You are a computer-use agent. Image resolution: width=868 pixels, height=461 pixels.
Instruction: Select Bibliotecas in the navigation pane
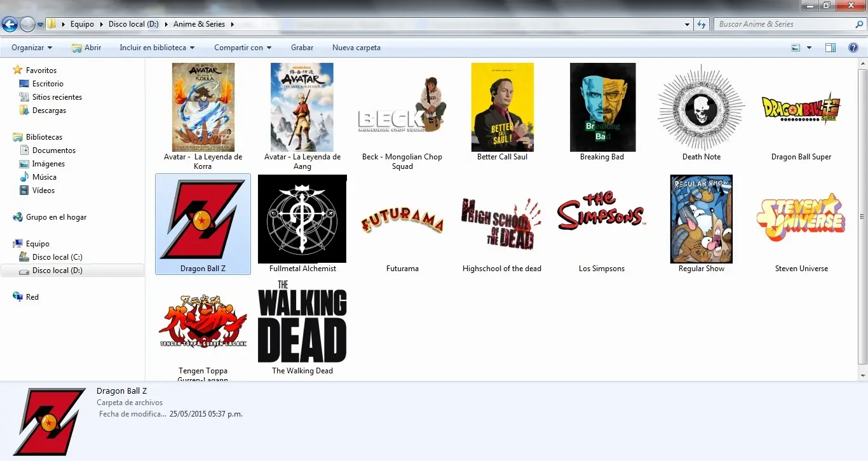44,137
